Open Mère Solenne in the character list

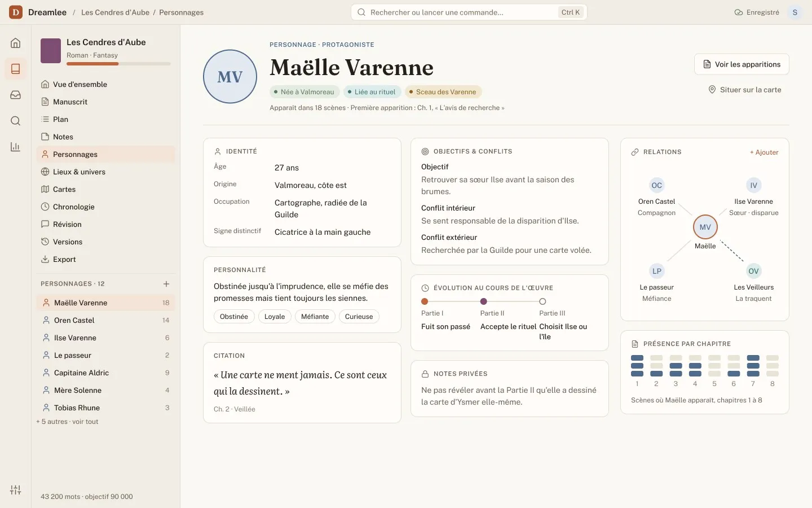pyautogui.click(x=106, y=390)
